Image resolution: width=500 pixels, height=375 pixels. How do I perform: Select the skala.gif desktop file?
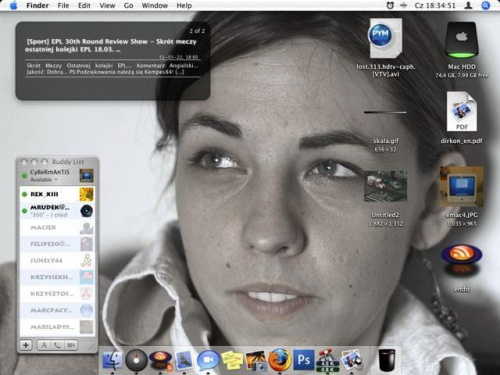[386, 112]
